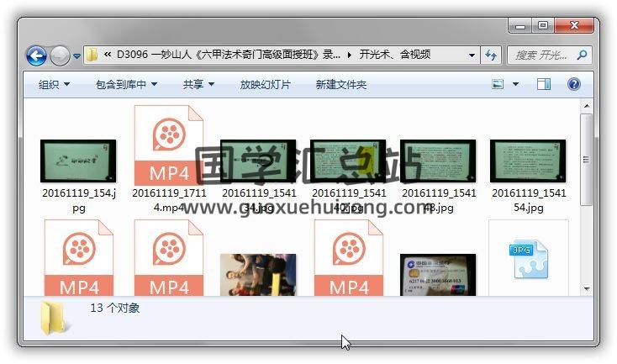
Task: Click the scrollbar down arrow
Action: [x=587, y=289]
